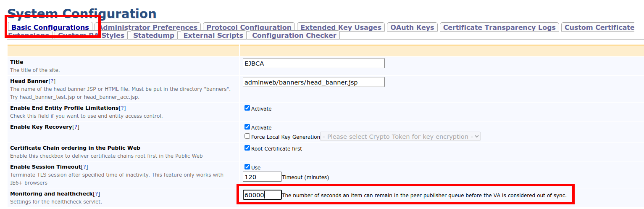
Task: Click the session timeout minutes field
Action: [x=262, y=177]
